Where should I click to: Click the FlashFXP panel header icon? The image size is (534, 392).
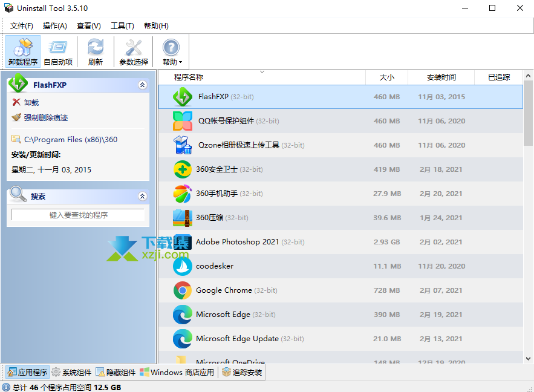(18, 83)
